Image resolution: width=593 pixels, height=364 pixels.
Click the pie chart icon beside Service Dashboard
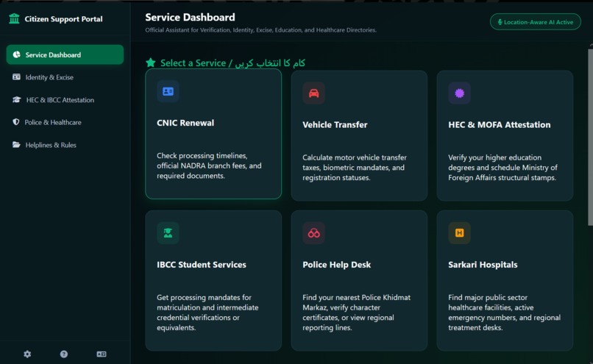17,55
